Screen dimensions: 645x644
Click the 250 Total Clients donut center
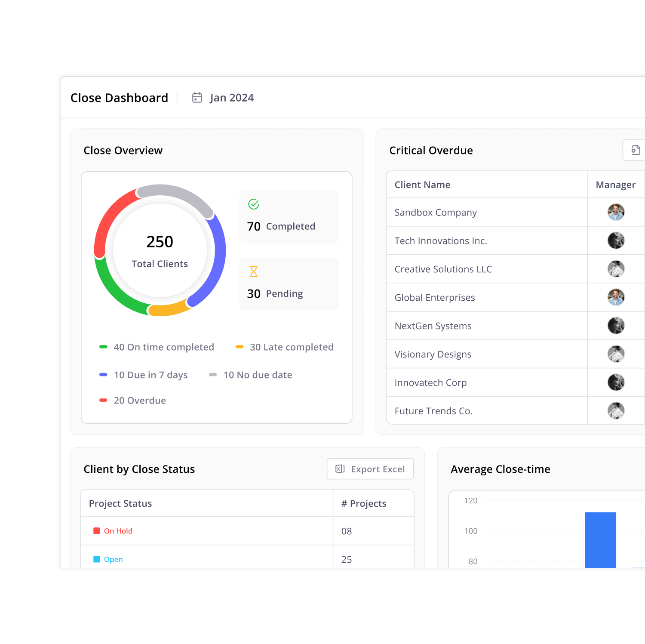(x=160, y=251)
